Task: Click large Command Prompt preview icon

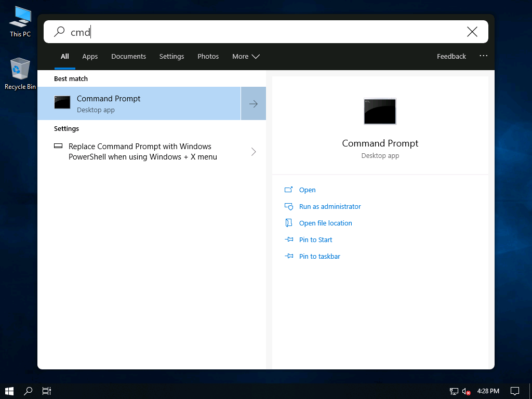Action: pyautogui.click(x=380, y=111)
